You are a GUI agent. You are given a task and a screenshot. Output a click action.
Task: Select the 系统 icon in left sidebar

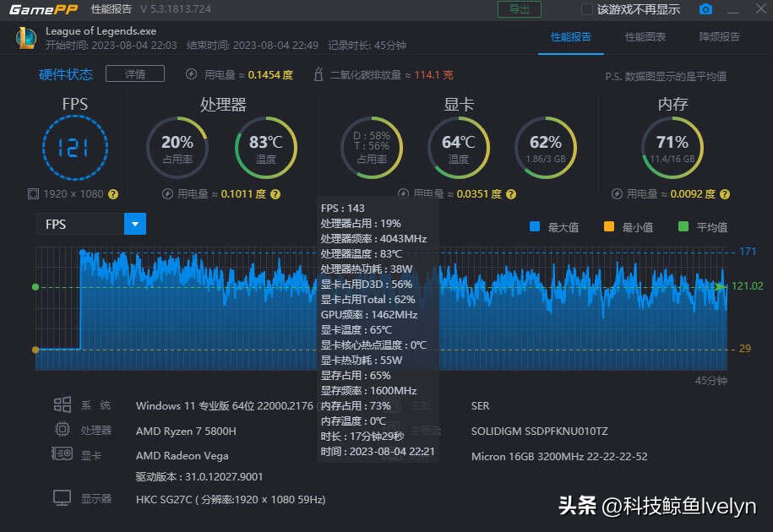coord(62,405)
